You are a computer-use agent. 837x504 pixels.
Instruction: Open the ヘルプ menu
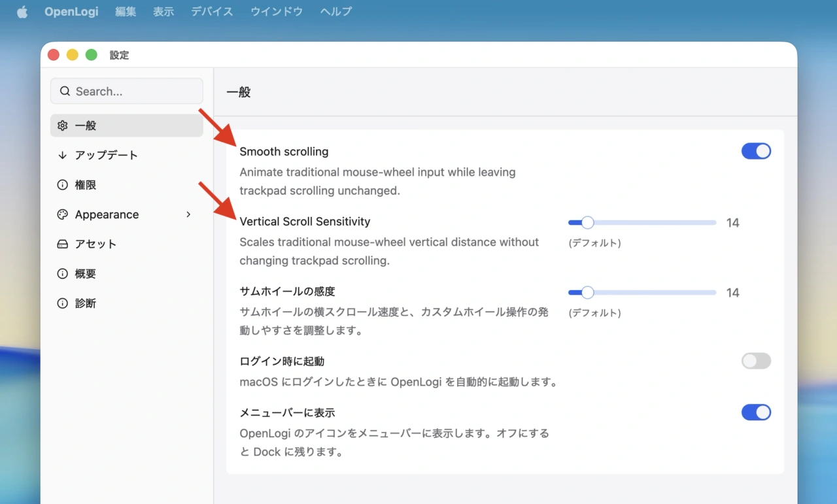coord(336,12)
